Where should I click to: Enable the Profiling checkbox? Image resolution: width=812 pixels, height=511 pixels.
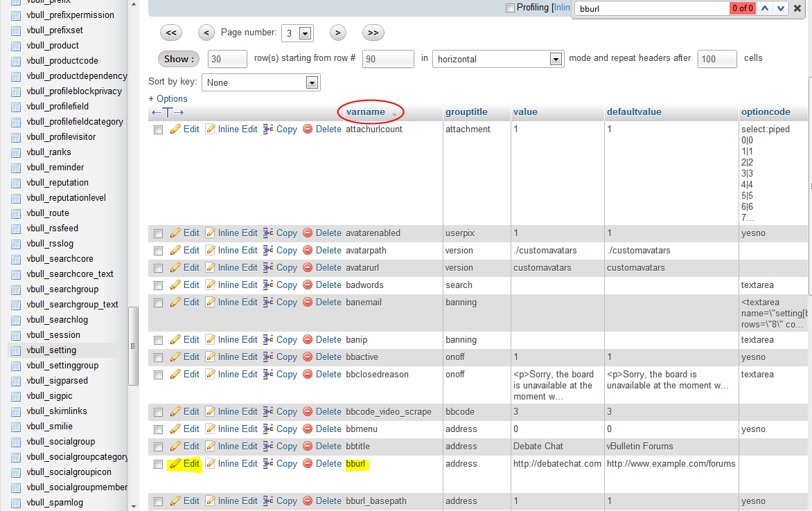[510, 8]
